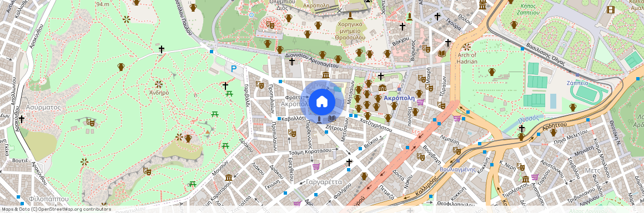
Task: Open the book icon inside home circle
Action: 332,119
